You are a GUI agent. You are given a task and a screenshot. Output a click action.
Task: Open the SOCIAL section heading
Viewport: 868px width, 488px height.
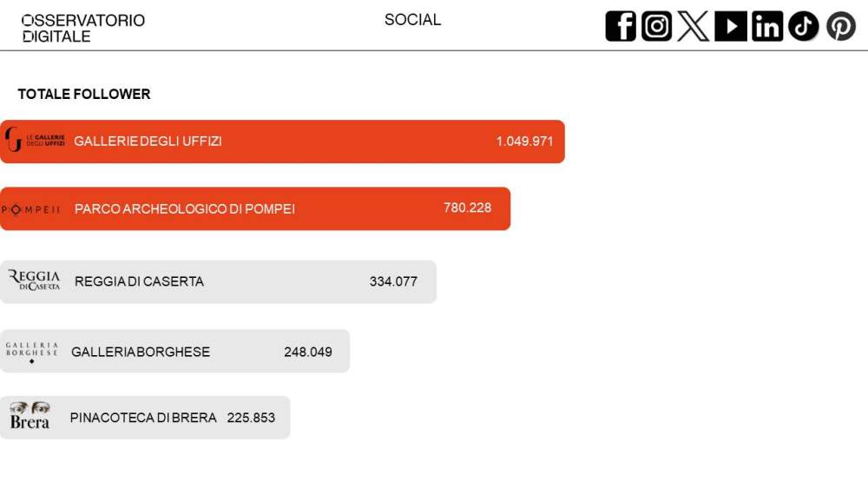(412, 20)
